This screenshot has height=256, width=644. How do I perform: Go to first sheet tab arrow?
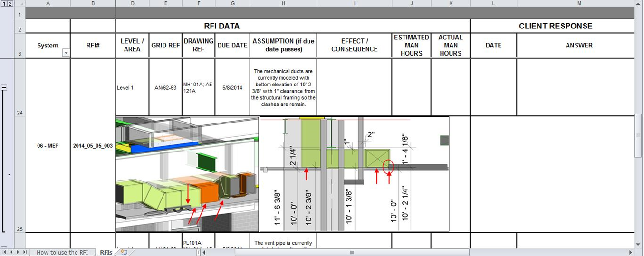4,252
